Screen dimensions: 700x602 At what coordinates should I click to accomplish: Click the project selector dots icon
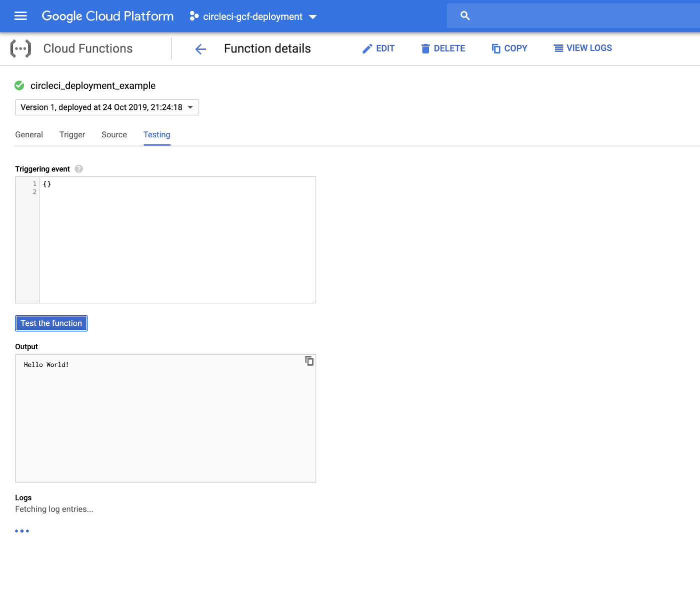pos(194,16)
